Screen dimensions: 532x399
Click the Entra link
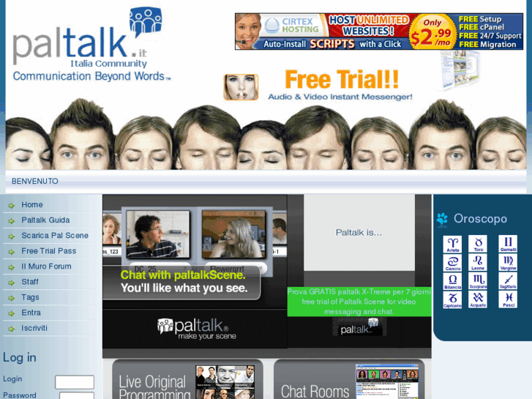[x=31, y=313]
